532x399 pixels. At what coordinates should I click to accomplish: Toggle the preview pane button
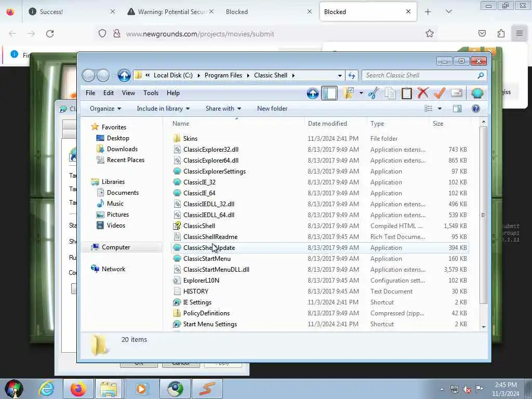pyautogui.click(x=457, y=109)
